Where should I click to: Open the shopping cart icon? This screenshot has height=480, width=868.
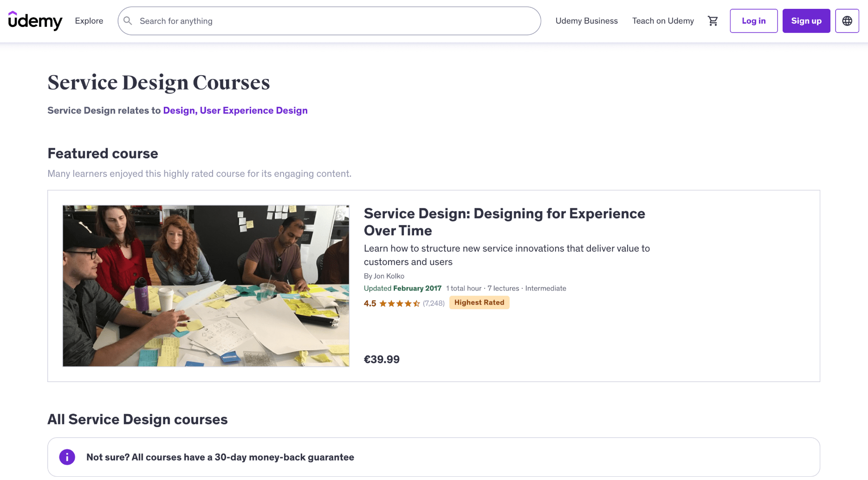click(713, 21)
